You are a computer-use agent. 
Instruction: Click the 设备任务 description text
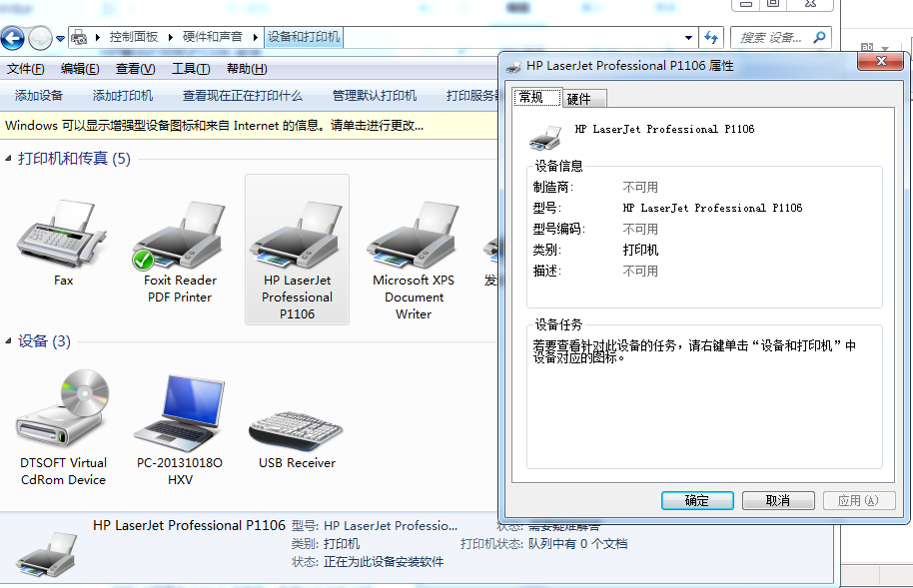[x=694, y=351]
